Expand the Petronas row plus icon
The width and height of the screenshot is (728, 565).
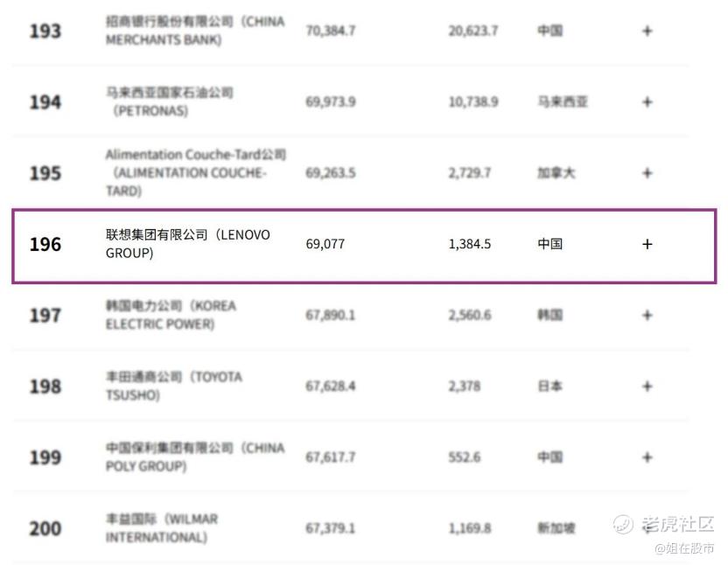pyautogui.click(x=647, y=102)
